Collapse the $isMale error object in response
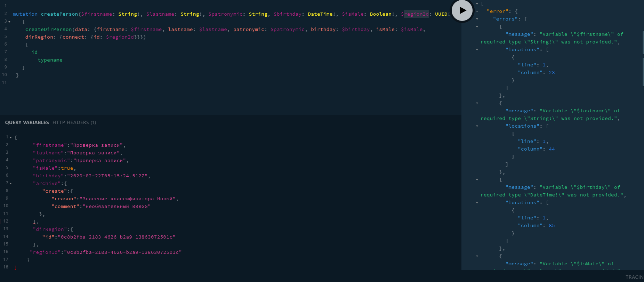Image resolution: width=644 pixels, height=282 pixels. 477,256
